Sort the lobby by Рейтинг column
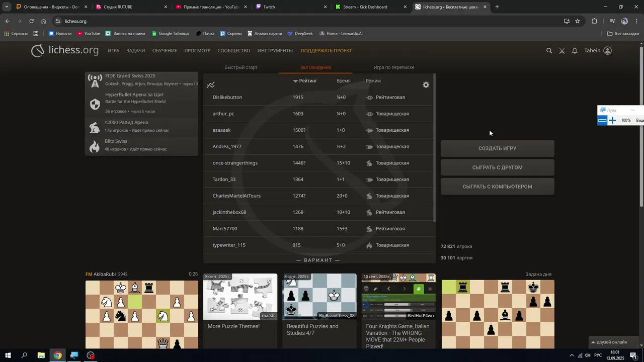Viewport: 644px width, 362px height. coord(305,81)
